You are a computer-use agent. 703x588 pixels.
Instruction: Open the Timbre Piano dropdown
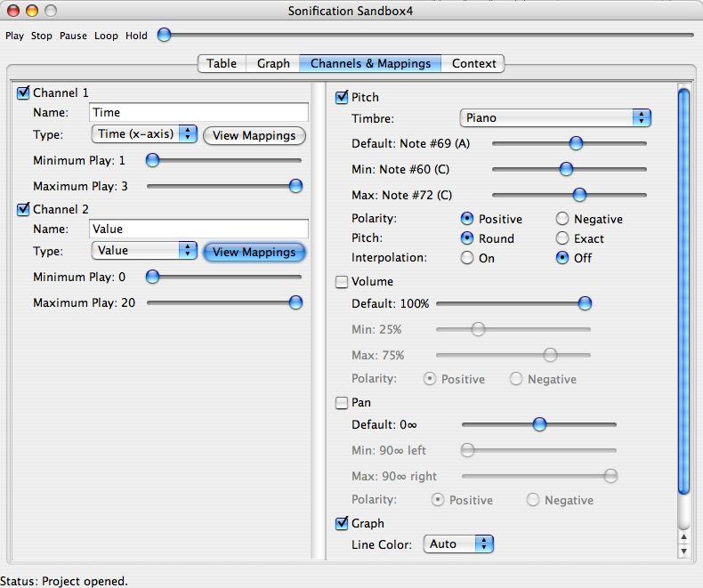(x=555, y=118)
